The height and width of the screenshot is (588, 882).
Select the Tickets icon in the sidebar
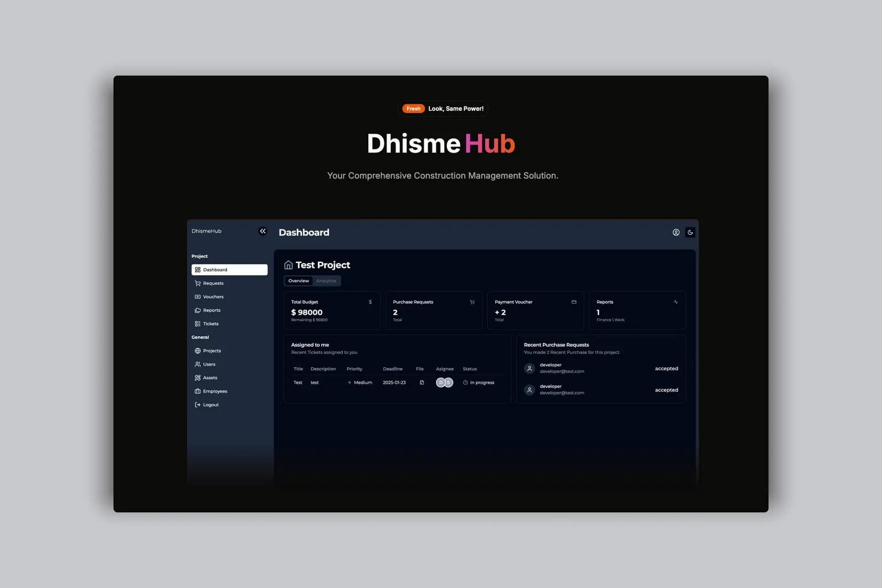click(198, 323)
